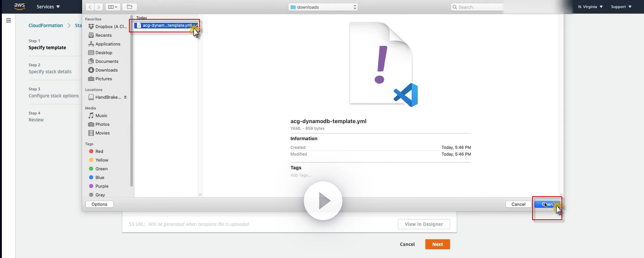Eject the HandBrake volume
Viewport: 644px width, 258px height.
(125, 97)
